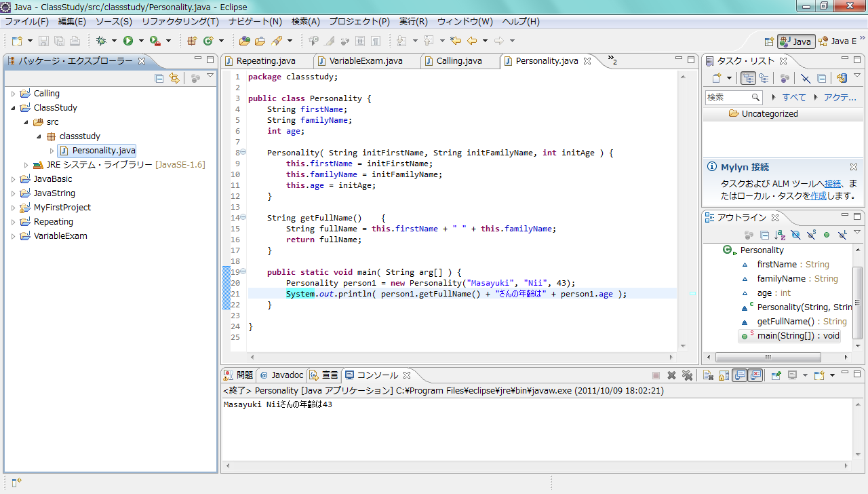
Task: Clear the console output
Action: (x=707, y=375)
